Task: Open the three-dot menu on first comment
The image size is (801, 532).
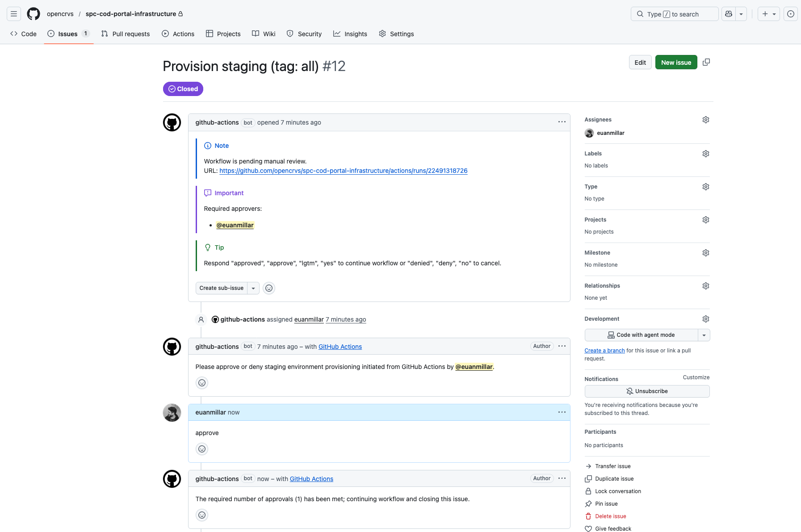Action: tap(562, 122)
